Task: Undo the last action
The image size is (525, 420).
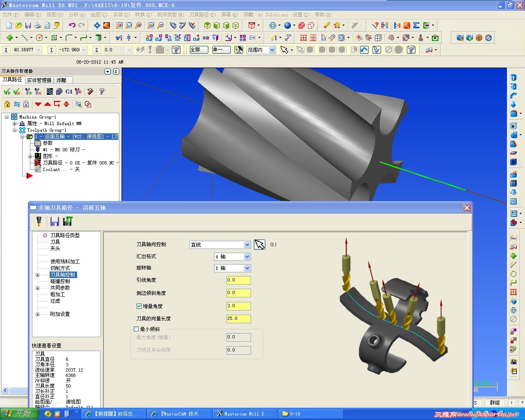Action: pos(72,25)
